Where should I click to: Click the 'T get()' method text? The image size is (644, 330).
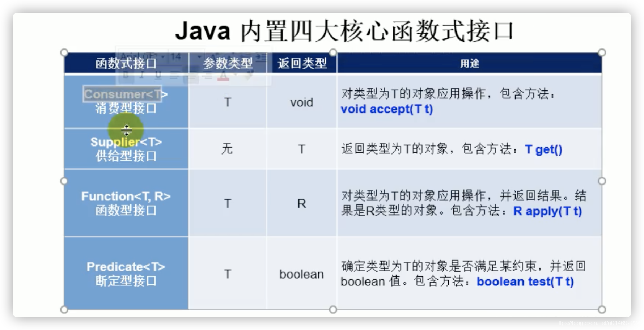(x=543, y=149)
